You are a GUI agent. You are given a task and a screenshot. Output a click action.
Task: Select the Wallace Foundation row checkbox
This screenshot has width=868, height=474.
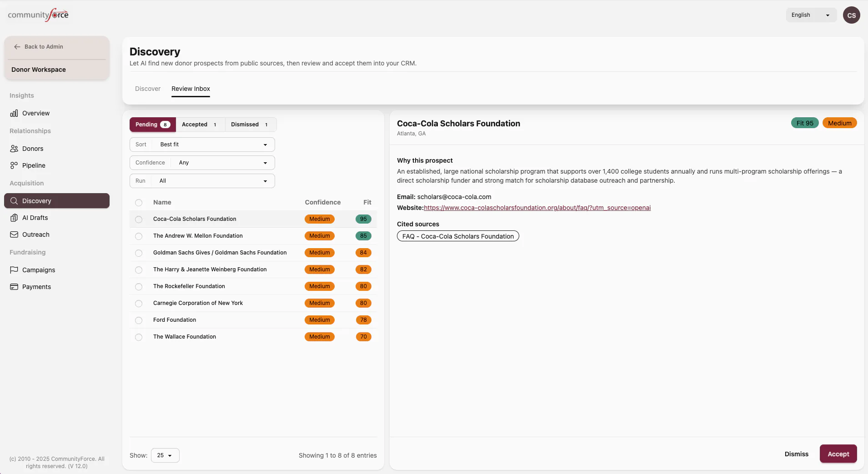139,337
